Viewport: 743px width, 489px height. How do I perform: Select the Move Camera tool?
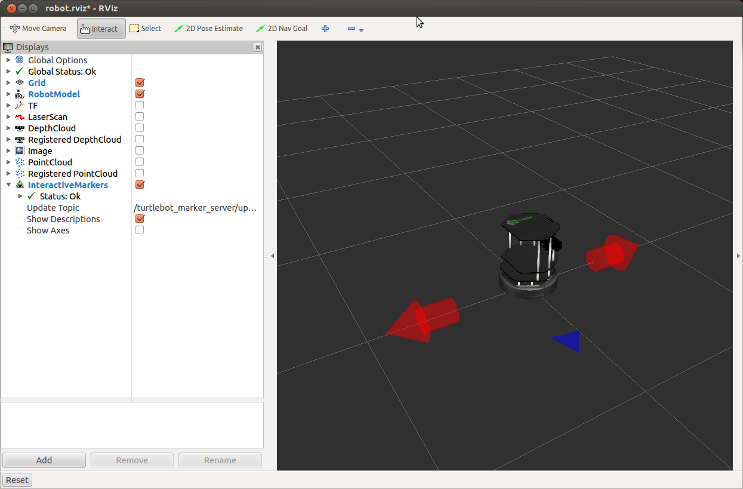click(38, 28)
